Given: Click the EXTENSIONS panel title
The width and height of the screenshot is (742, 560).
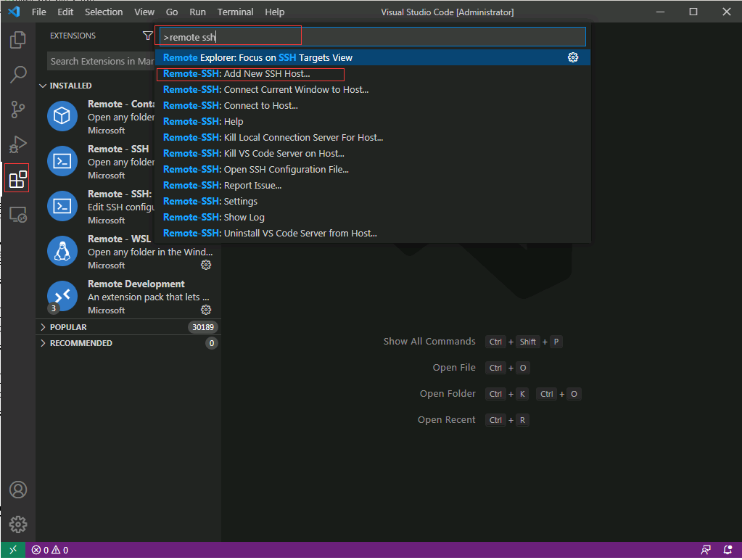Looking at the screenshot, I should click(x=73, y=36).
